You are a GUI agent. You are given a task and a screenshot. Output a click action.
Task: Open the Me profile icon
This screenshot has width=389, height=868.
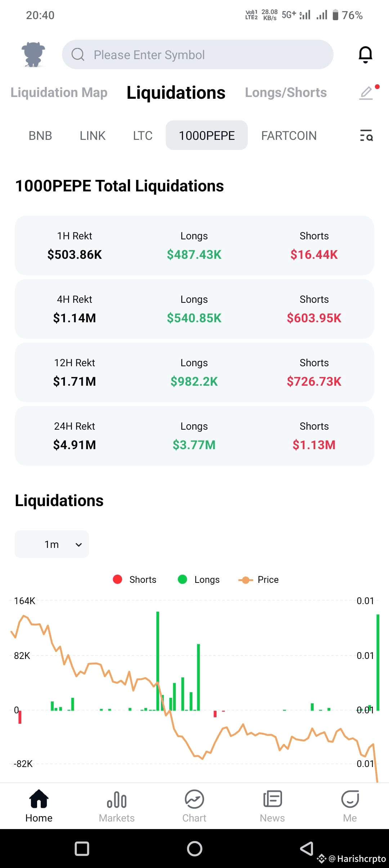pyautogui.click(x=350, y=799)
